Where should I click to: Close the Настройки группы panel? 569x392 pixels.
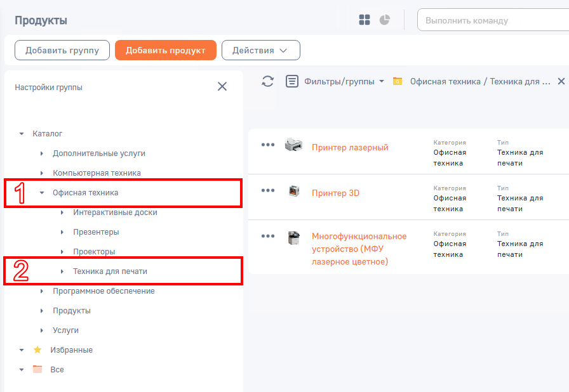click(222, 86)
